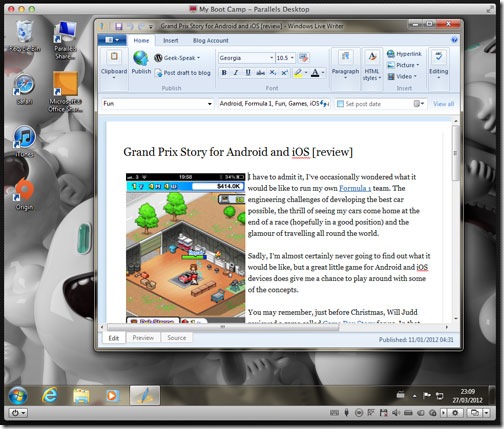Viewport: 504px width, 429px height.
Task: Apply the yellow highlight color
Action: pos(298,73)
